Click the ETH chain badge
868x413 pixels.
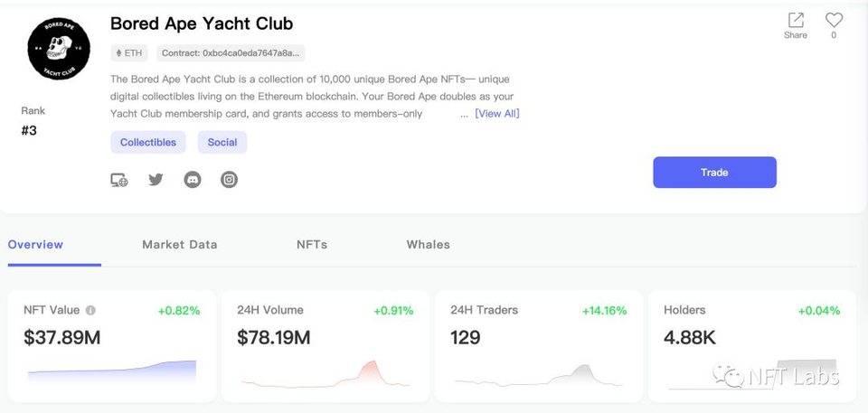point(129,53)
